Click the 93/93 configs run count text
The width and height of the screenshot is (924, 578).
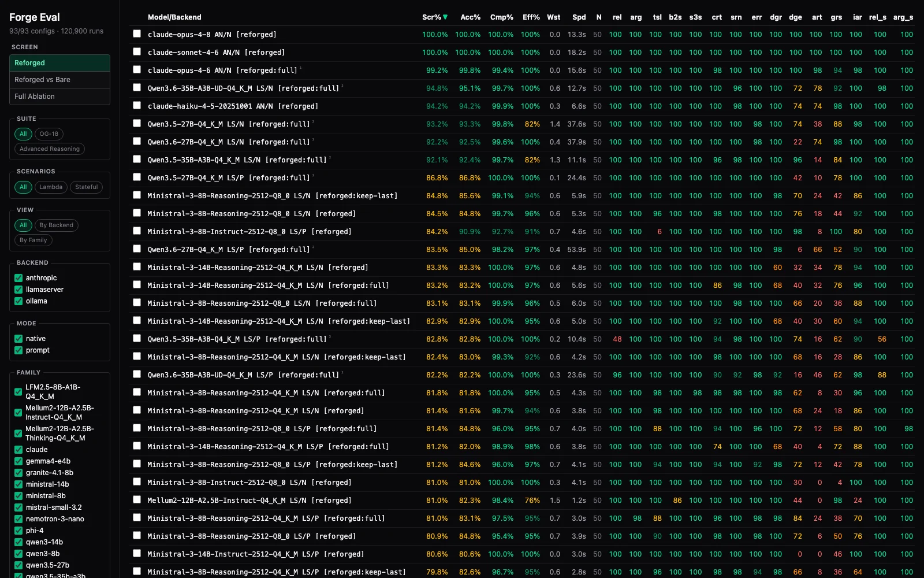click(x=57, y=31)
